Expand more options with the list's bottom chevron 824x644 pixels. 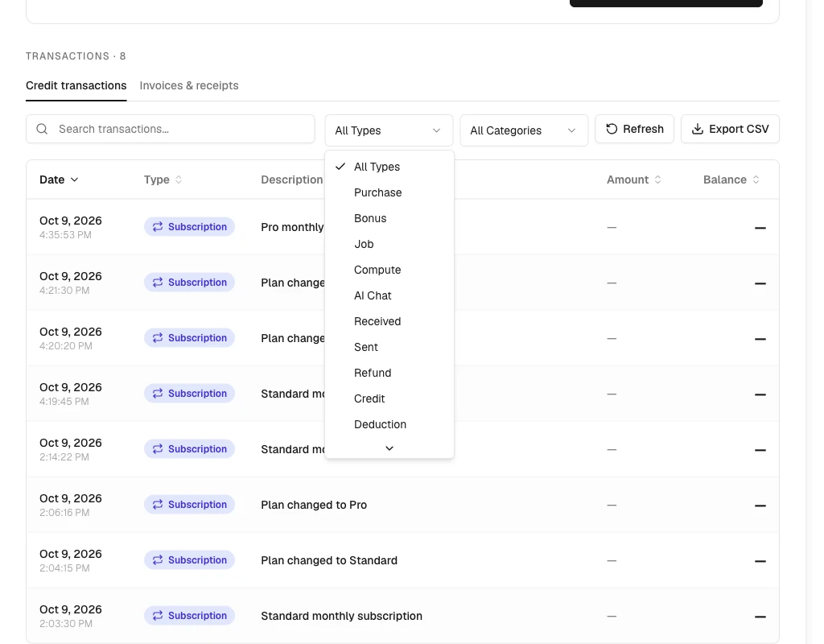tap(389, 448)
